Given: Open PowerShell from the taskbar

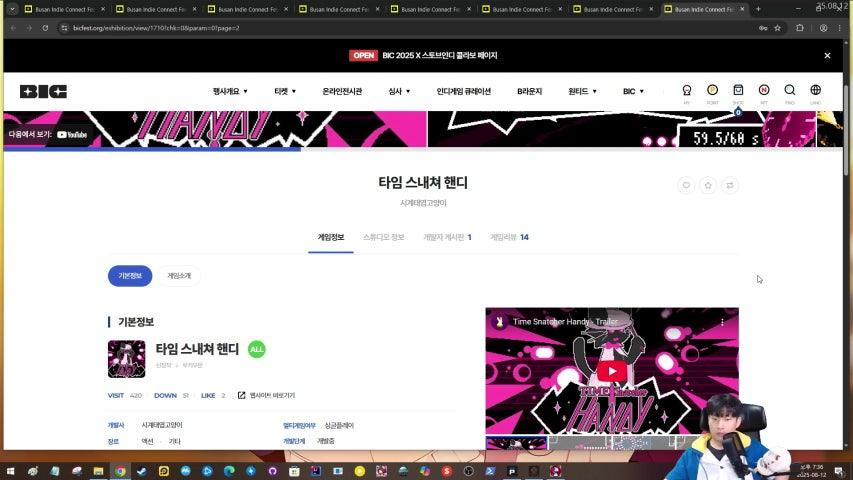Looking at the screenshot, I should coord(490,471).
